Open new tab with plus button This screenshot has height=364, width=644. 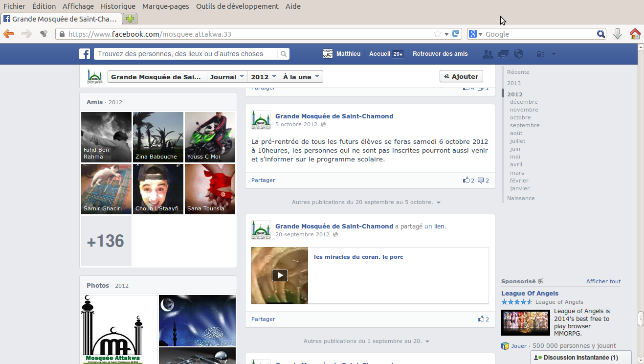coord(130,19)
